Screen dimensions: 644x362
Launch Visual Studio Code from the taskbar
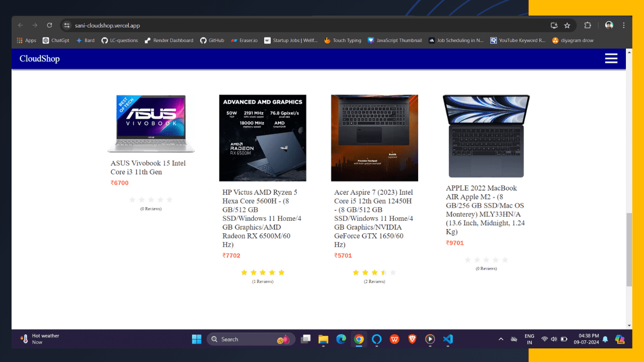pyautogui.click(x=448, y=339)
